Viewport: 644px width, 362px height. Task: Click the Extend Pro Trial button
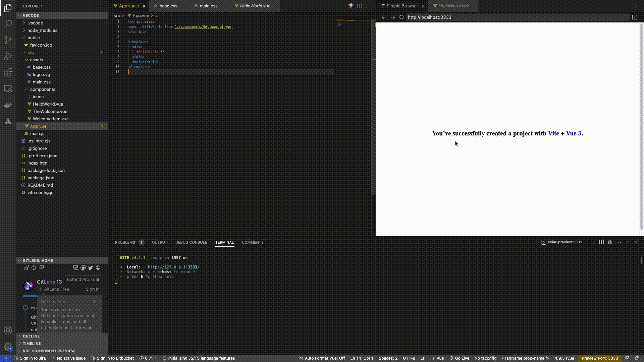click(x=83, y=279)
